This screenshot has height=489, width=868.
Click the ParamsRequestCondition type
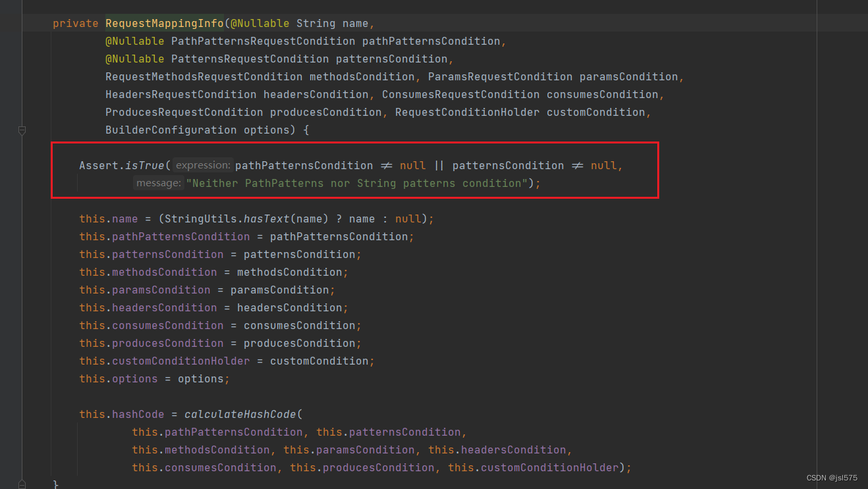coord(501,77)
